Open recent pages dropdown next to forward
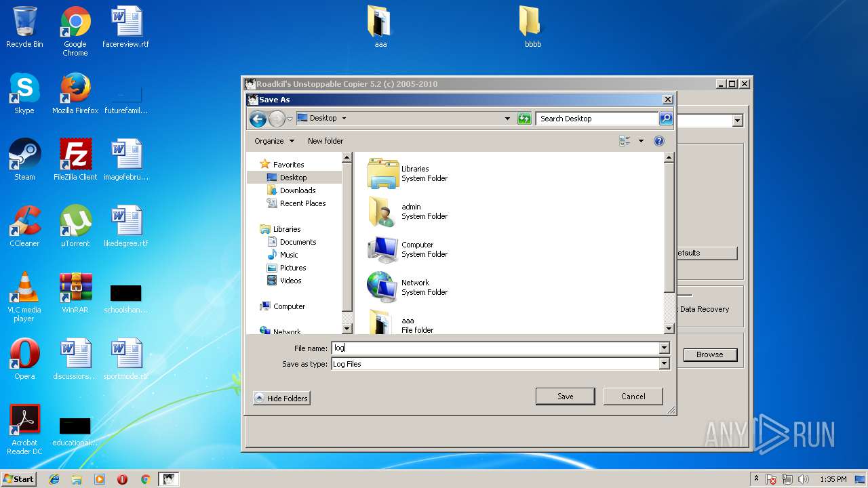 [290, 119]
